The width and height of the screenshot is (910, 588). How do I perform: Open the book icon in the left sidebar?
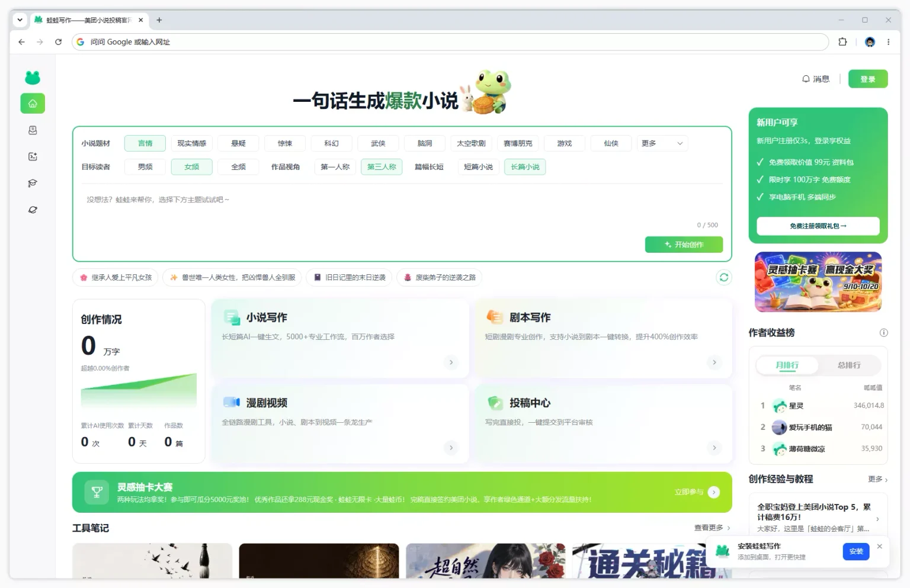[33, 130]
